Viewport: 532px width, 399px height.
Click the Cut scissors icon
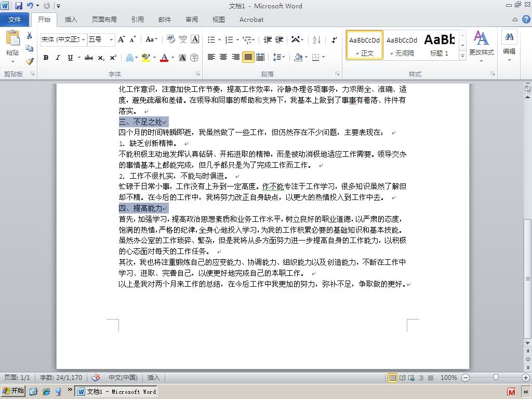[x=29, y=35]
